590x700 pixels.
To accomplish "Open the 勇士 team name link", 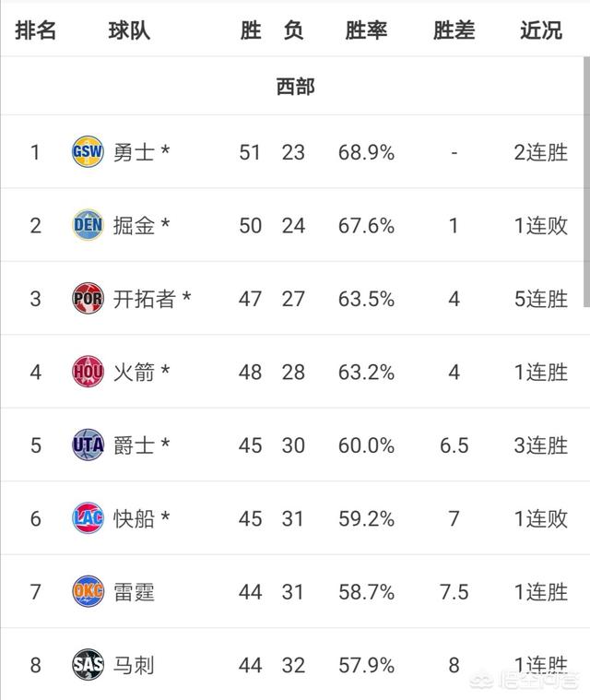I will point(134,152).
